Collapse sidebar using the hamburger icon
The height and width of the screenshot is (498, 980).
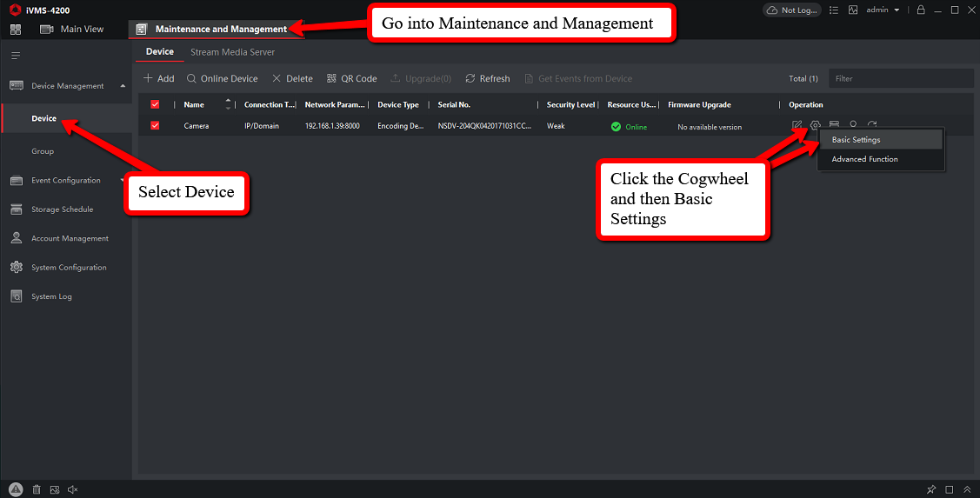coord(15,56)
